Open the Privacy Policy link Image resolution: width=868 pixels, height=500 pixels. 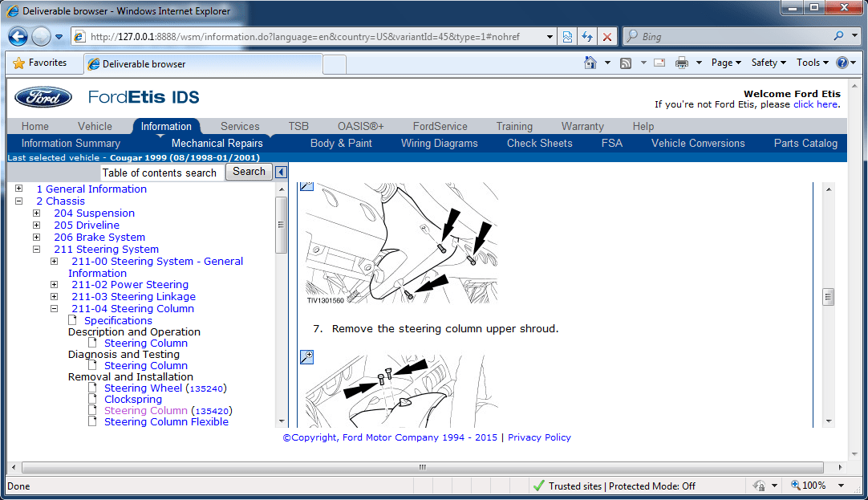click(539, 437)
